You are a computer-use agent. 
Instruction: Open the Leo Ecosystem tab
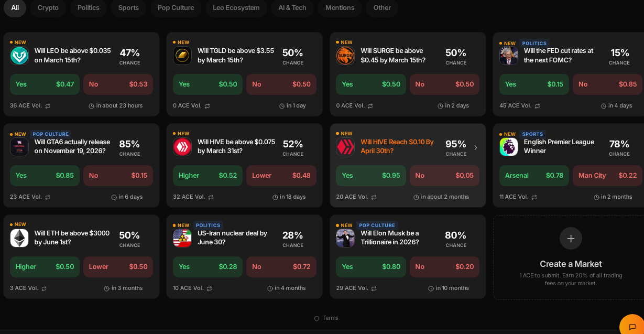coord(236,8)
